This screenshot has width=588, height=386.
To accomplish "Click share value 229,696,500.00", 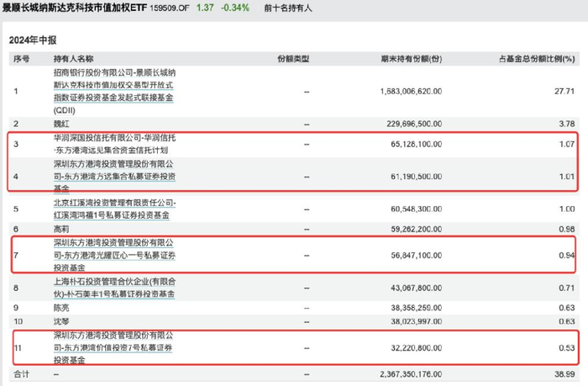I will [414, 124].
